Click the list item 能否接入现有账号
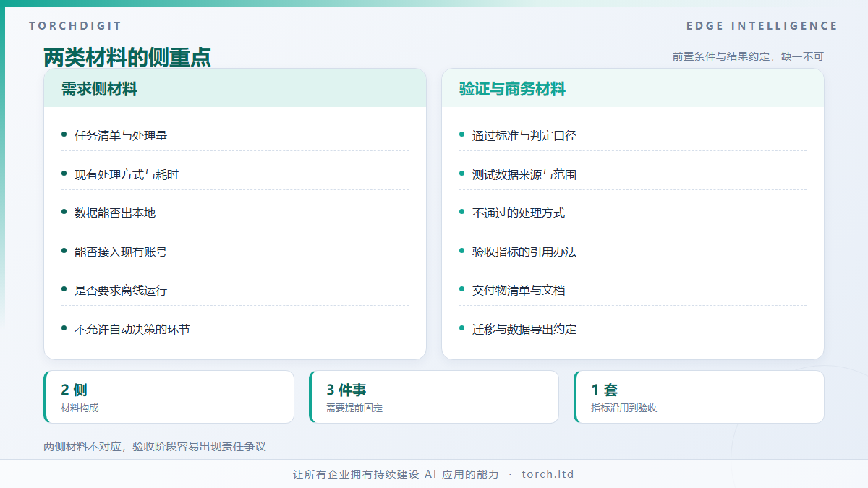Image resolution: width=868 pixels, height=488 pixels. (121, 252)
